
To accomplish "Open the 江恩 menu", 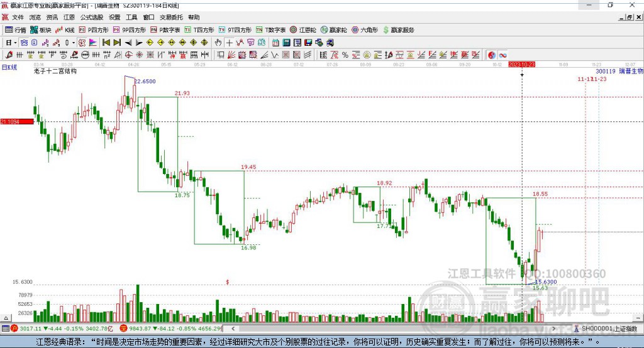I will [69, 17].
